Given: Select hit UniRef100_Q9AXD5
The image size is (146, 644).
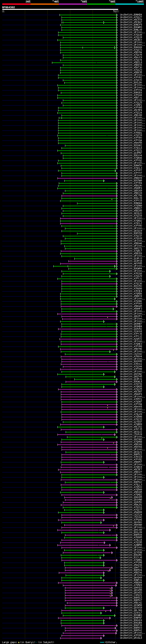Looking at the screenshot, I should [x=131, y=498].
